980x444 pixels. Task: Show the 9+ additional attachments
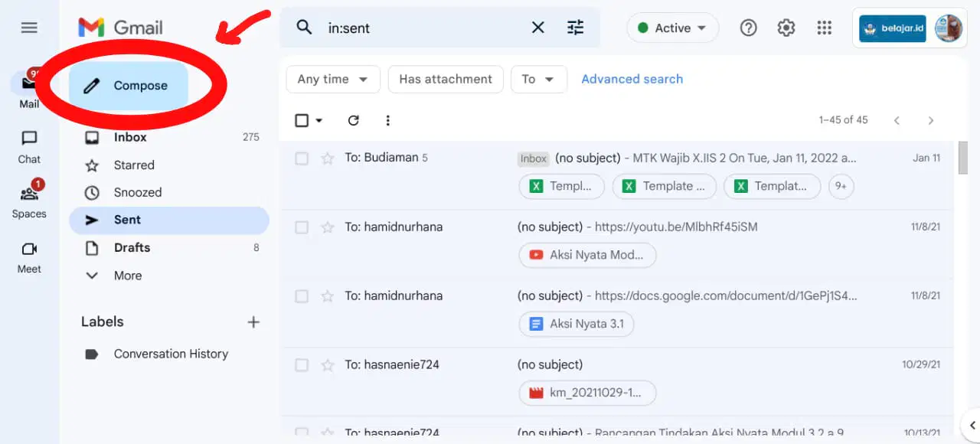point(841,186)
